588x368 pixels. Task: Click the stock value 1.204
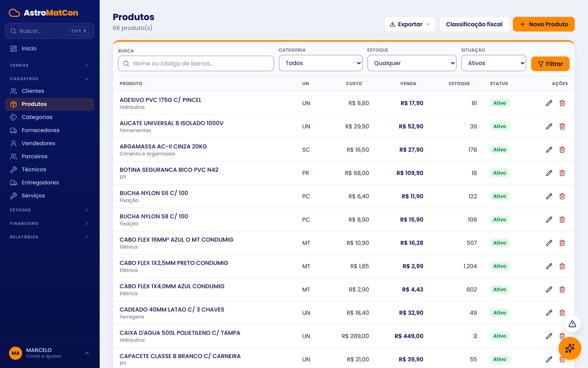pos(470,266)
